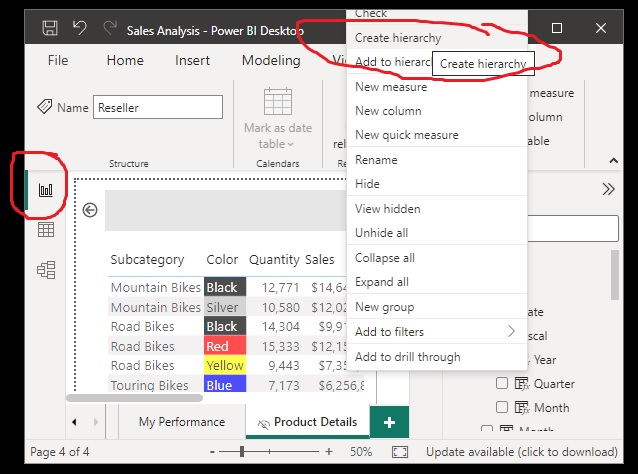Click the Quantity column header
The image size is (638, 474).
pos(274,260)
